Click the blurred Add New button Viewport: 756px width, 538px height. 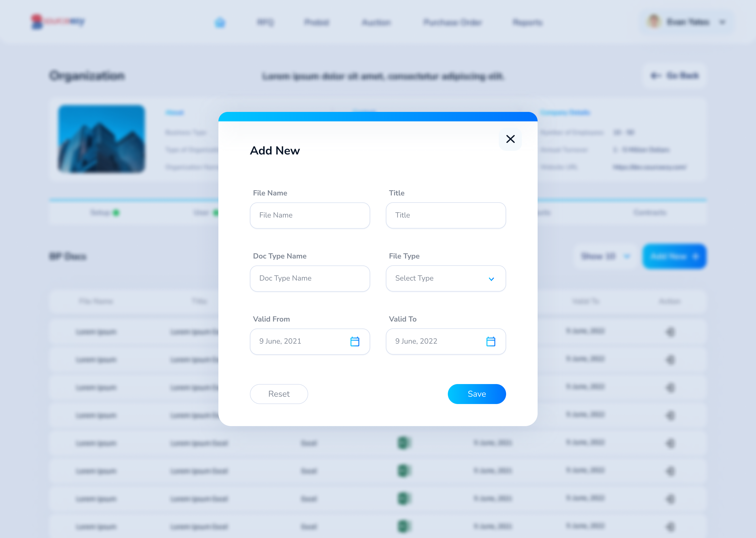coord(674,256)
